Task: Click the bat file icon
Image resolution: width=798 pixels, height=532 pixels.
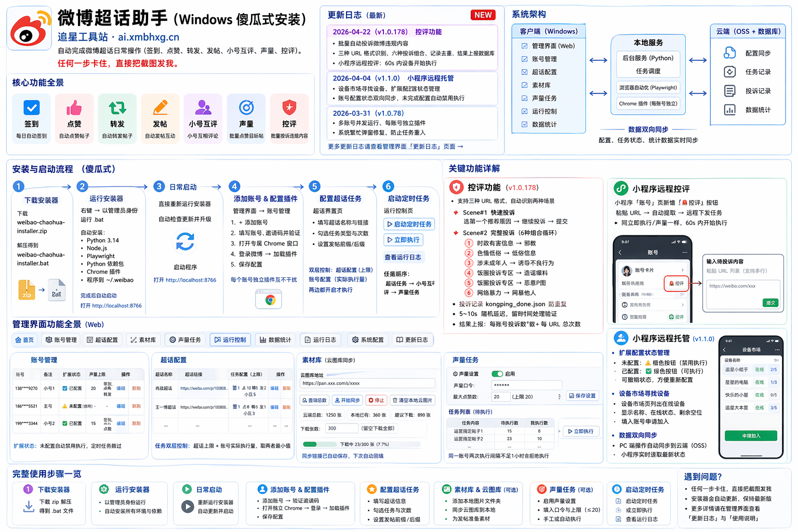Action: click(x=57, y=289)
